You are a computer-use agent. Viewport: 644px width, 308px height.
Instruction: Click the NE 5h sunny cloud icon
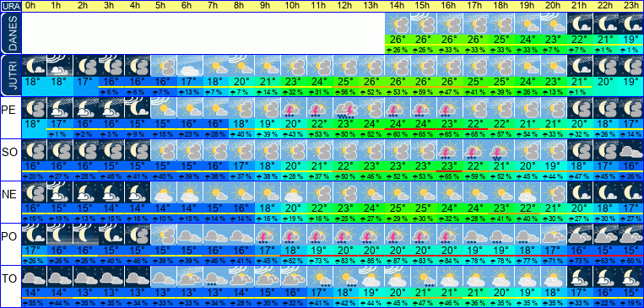pos(164,192)
